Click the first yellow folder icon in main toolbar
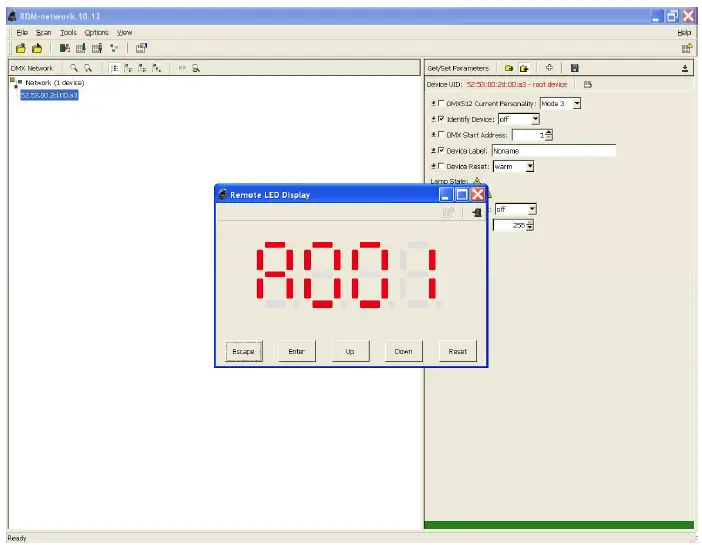Screen dimensions: 702x545 click(x=21, y=48)
